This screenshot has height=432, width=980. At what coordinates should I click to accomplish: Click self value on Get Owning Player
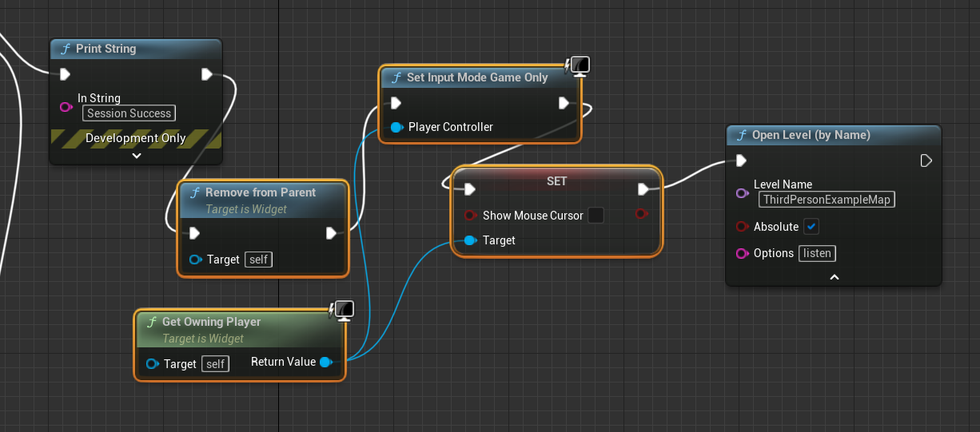click(x=214, y=364)
